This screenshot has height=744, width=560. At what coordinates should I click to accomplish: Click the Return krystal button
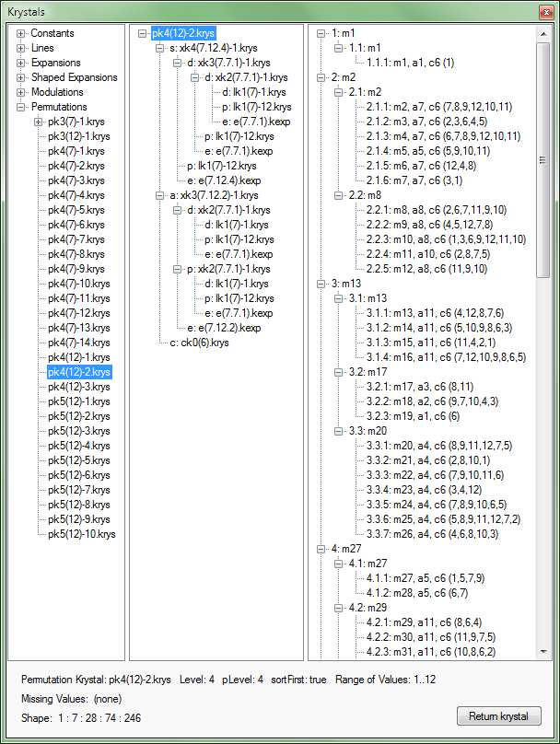[x=499, y=716]
